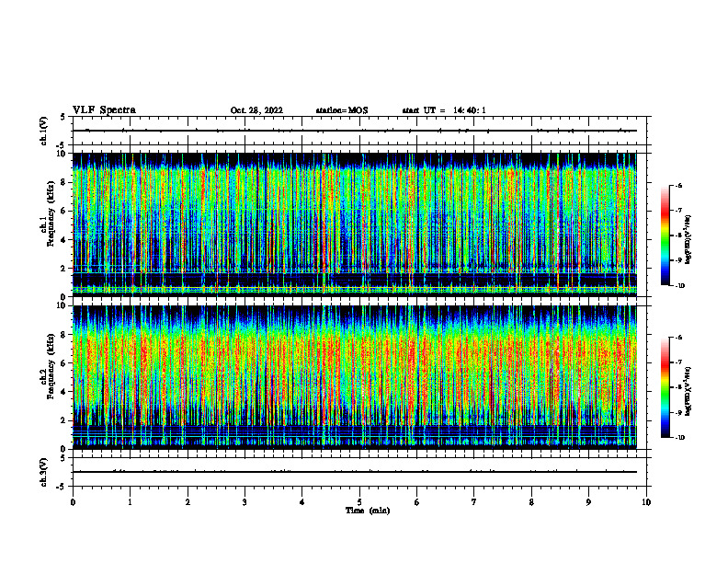Click the "-10" label on ch.2 color scale
This screenshot has width=728, height=563.
pyautogui.click(x=679, y=438)
